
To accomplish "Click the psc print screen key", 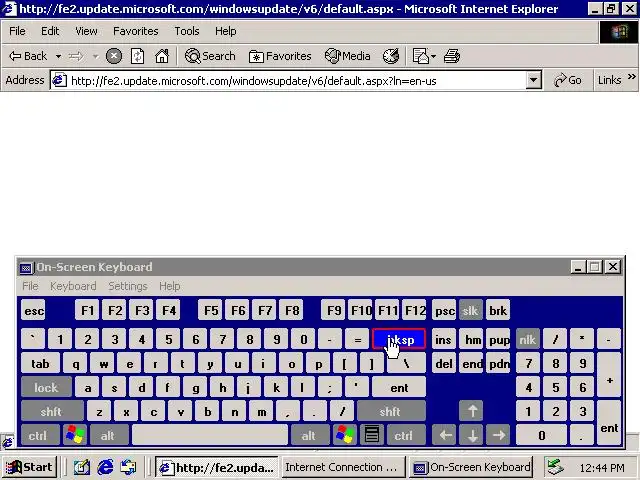I will (444, 311).
